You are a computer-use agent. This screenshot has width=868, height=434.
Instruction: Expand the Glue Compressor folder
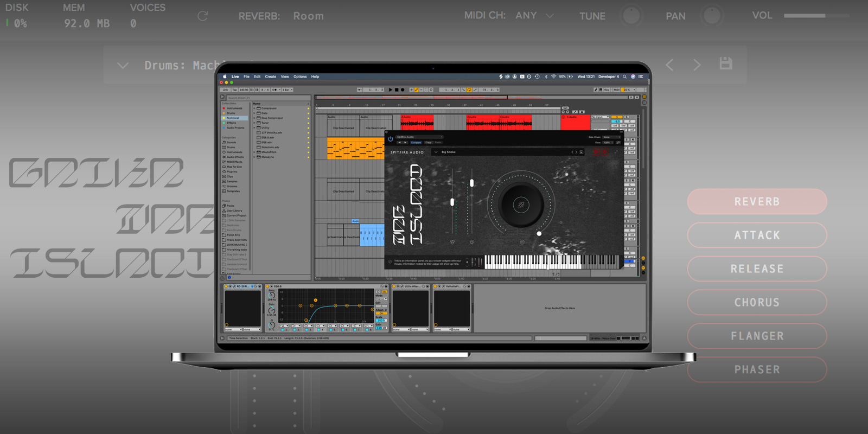(x=254, y=118)
